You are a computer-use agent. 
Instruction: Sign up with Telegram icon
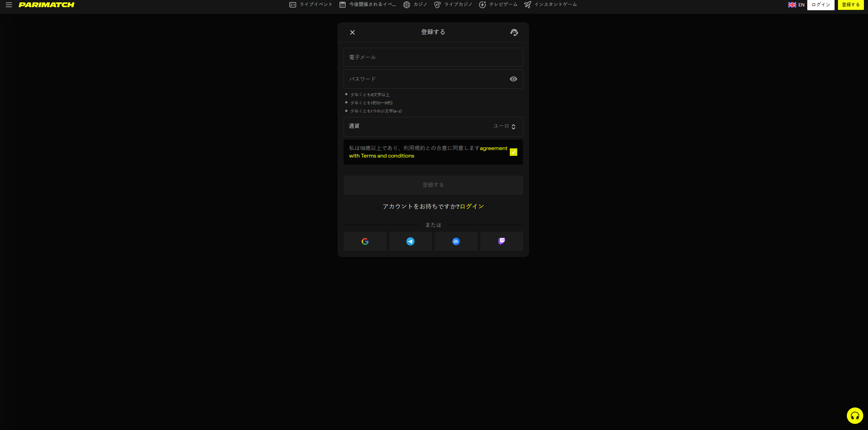(410, 241)
